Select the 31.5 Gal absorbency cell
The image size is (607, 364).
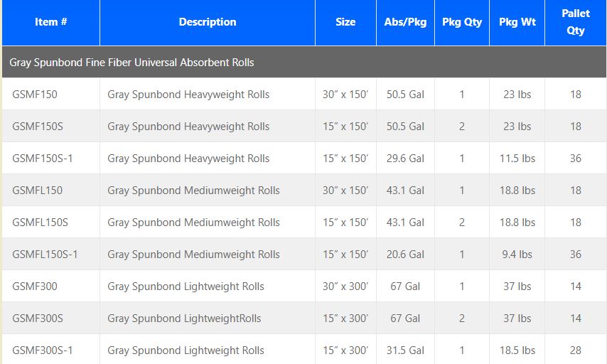405,350
